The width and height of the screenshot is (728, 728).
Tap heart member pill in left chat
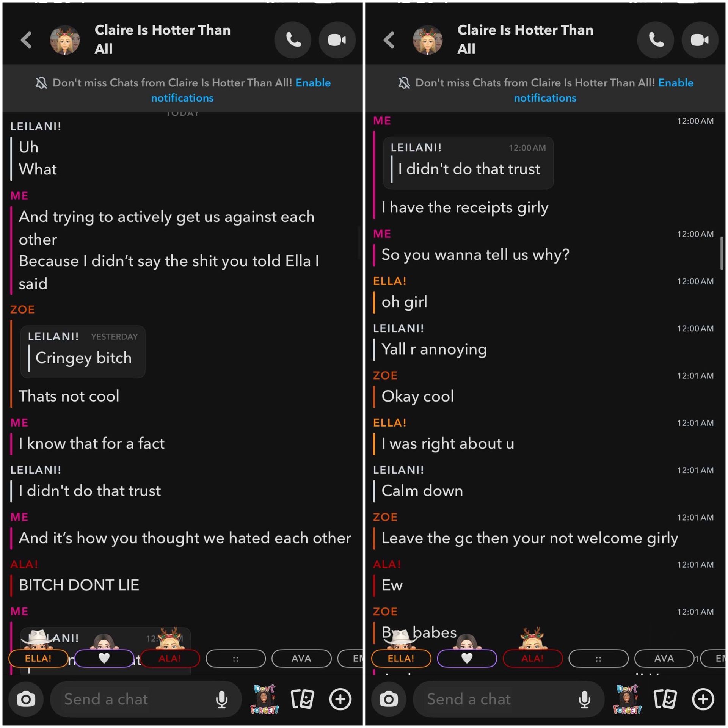(104, 658)
